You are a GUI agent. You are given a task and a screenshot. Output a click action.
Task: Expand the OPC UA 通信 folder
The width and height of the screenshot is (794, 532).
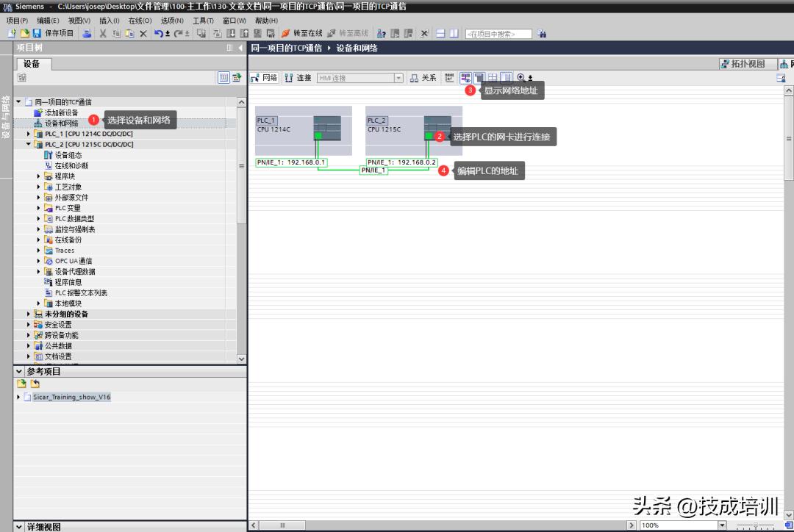(x=39, y=261)
